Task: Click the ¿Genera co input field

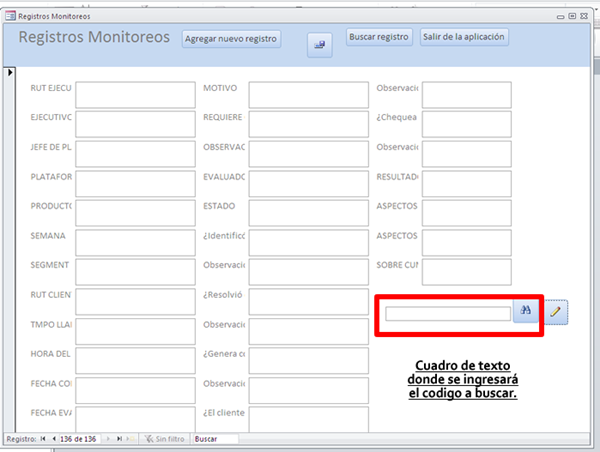Action: [x=309, y=361]
